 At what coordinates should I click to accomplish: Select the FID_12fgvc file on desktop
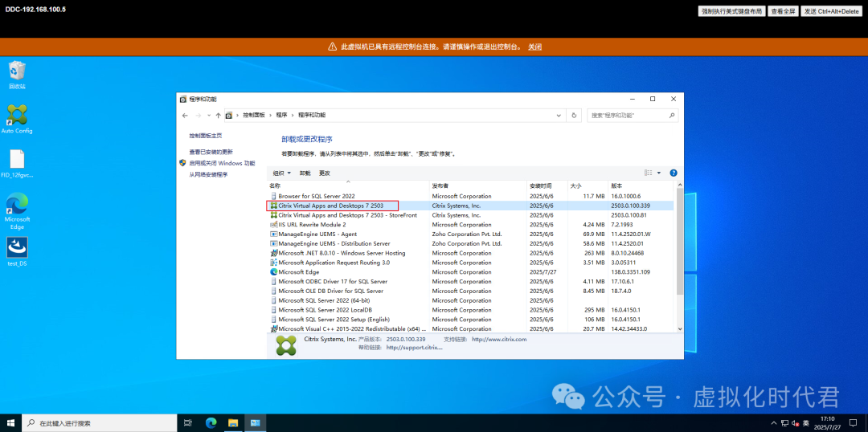click(17, 163)
